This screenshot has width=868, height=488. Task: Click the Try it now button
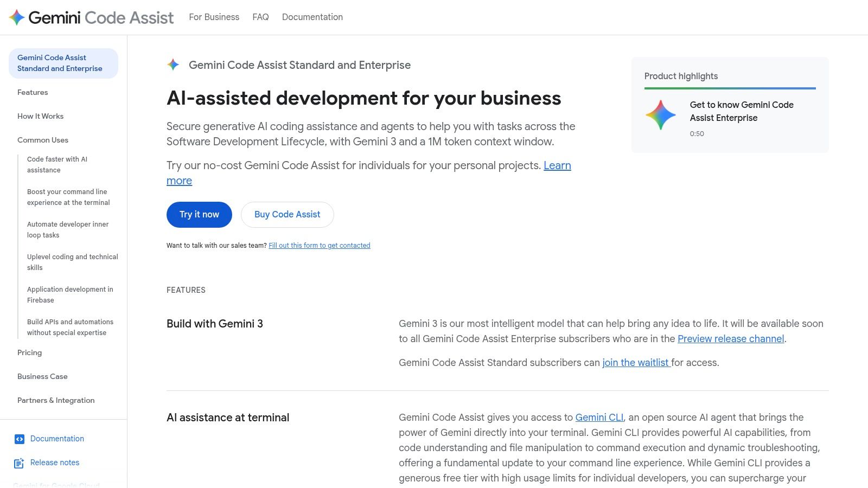tap(199, 214)
